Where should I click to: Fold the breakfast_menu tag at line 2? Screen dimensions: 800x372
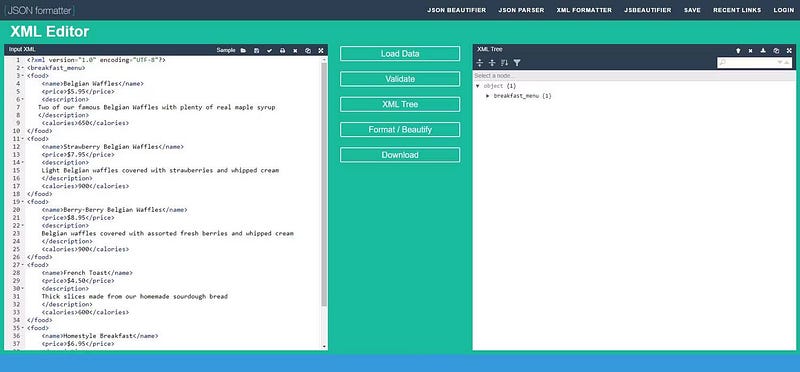[x=22, y=68]
